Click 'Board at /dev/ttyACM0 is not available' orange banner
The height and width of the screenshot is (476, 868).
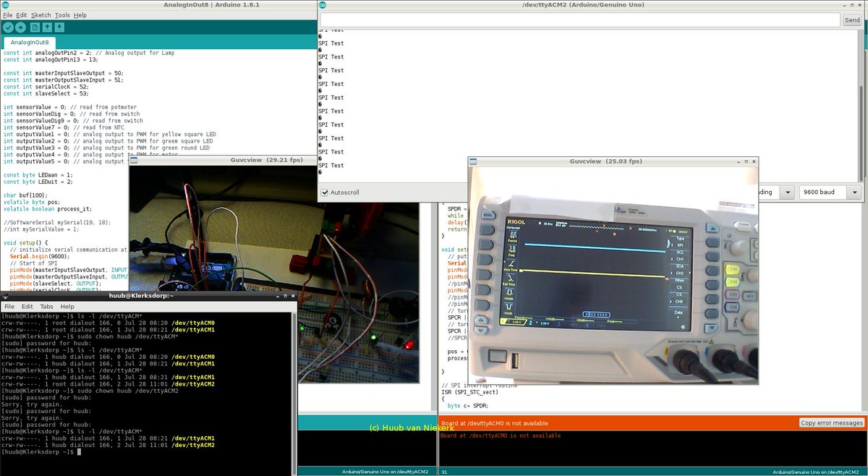[495, 423]
